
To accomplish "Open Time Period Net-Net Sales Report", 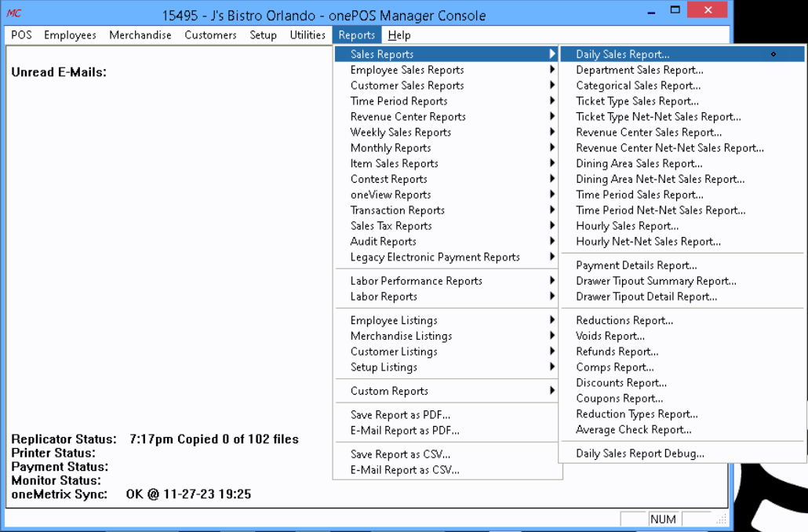I will coord(682,210).
